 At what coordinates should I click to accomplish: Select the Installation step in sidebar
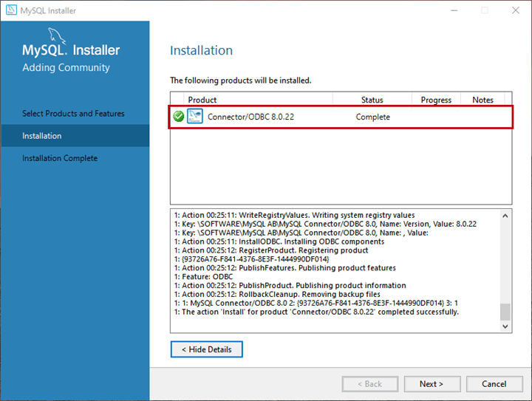pos(75,136)
